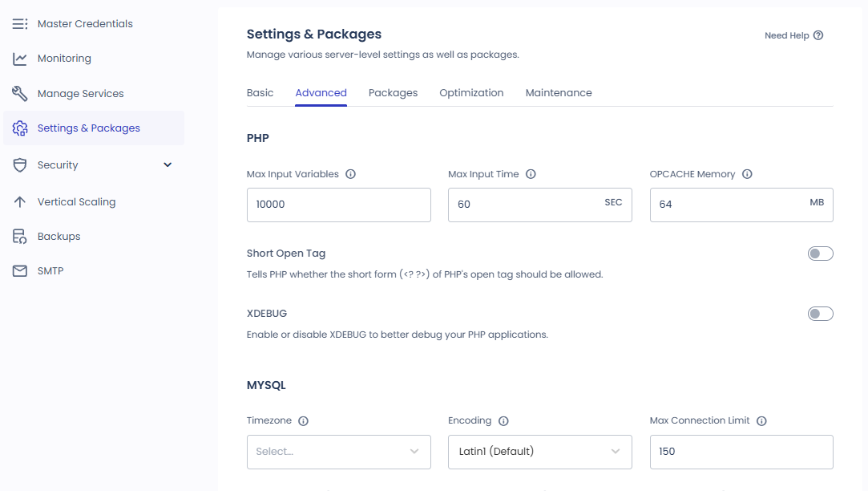This screenshot has height=491, width=868.
Task: Open Backups page
Action: [59, 237]
